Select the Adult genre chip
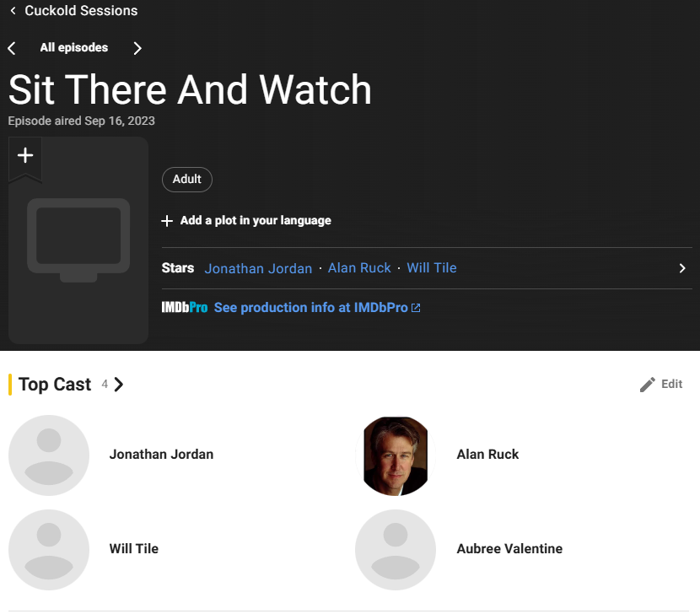Image resolution: width=700 pixels, height=614 pixels. tap(187, 180)
